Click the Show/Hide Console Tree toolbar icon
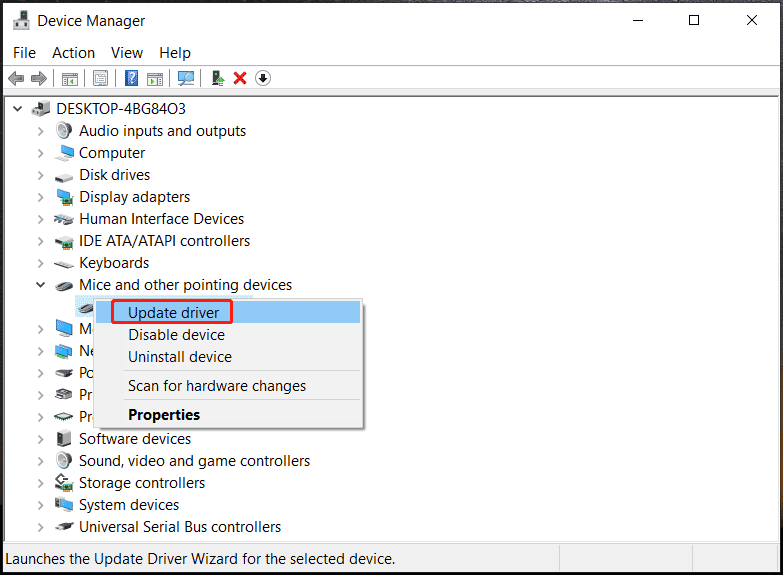 click(70, 78)
